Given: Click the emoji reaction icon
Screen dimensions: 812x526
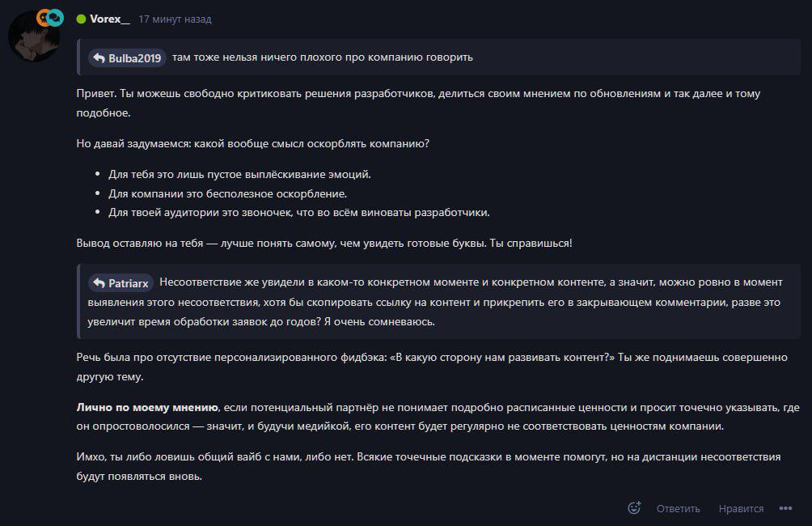Looking at the screenshot, I should pos(634,508).
